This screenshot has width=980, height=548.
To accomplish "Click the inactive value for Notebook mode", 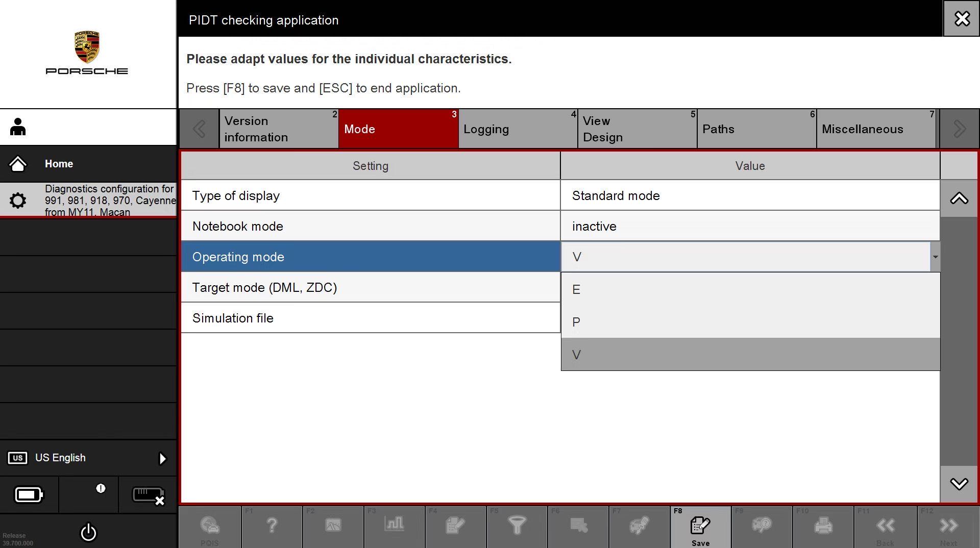I will click(750, 226).
